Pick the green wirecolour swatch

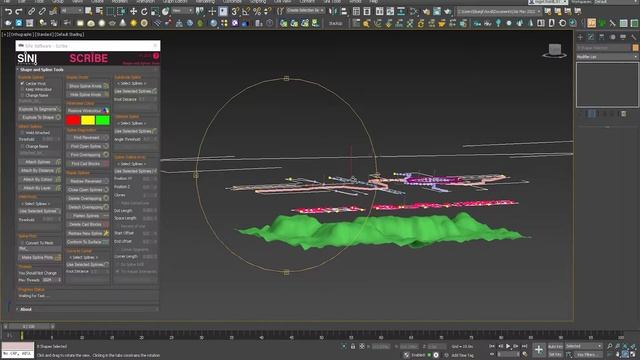pyautogui.click(x=102, y=120)
